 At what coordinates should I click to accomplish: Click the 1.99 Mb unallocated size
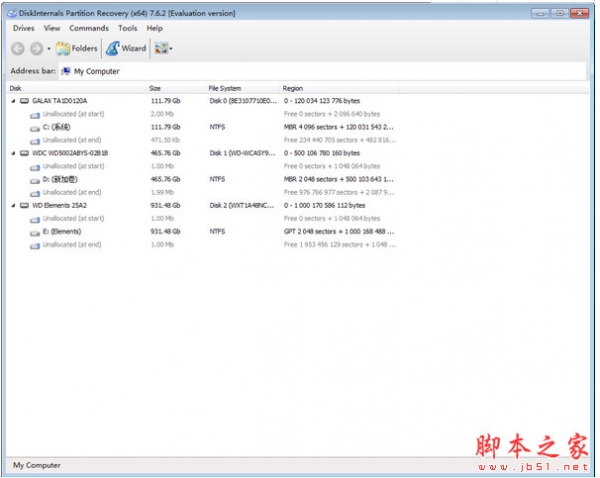point(162,193)
